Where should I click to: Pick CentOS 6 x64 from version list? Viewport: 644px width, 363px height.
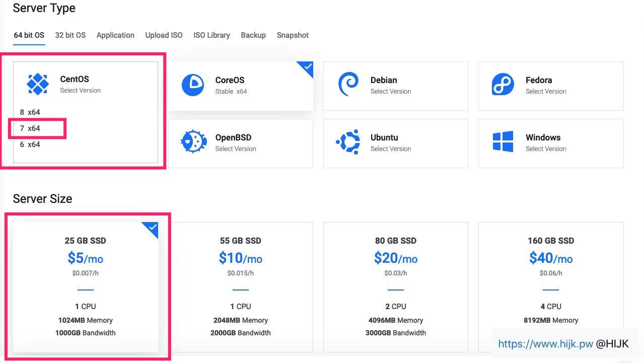(x=30, y=144)
